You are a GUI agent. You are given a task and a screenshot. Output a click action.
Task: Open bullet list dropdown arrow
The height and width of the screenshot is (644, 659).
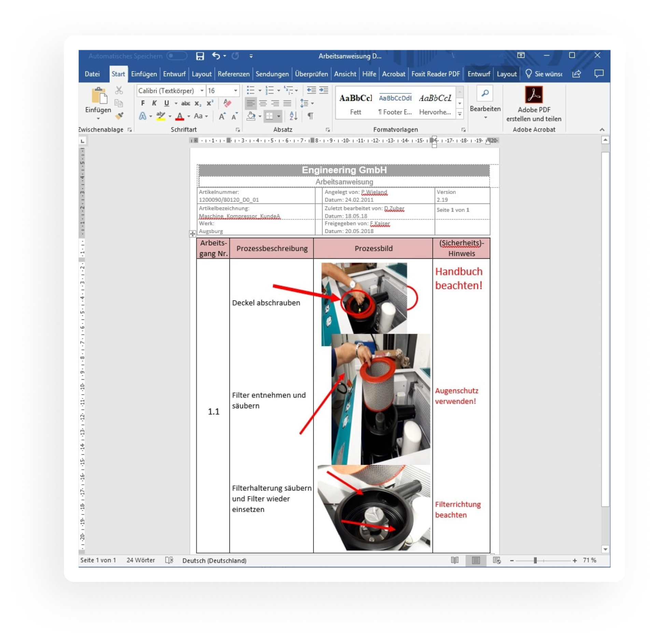point(260,90)
